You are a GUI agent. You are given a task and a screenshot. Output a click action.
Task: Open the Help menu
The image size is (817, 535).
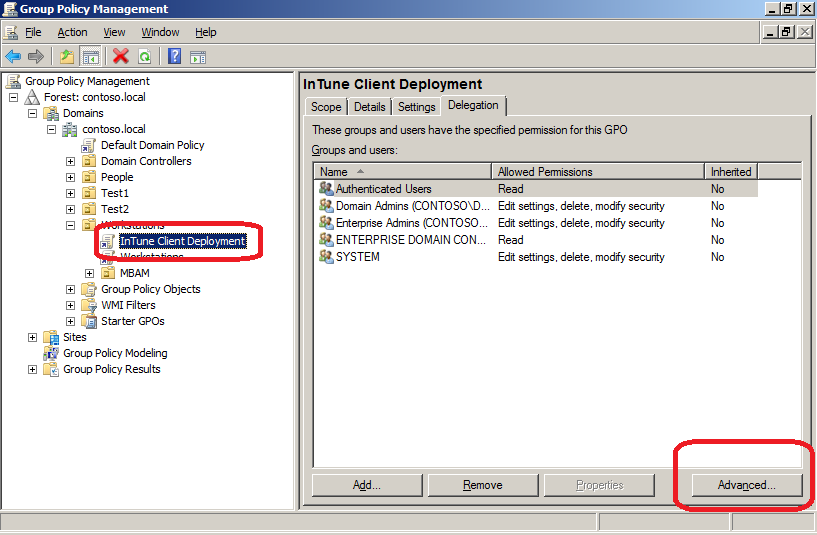tap(206, 32)
